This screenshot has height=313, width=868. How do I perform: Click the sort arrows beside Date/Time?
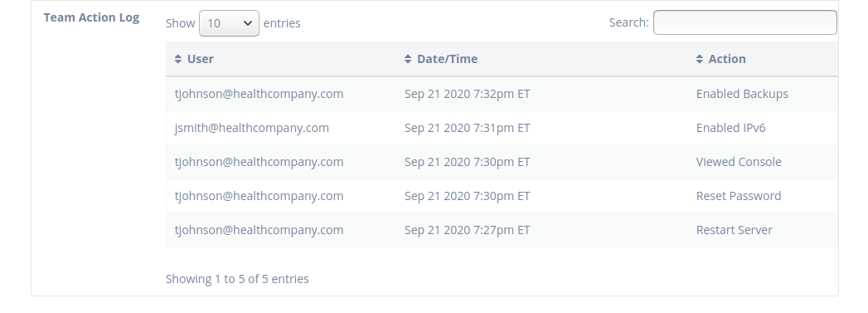(408, 59)
